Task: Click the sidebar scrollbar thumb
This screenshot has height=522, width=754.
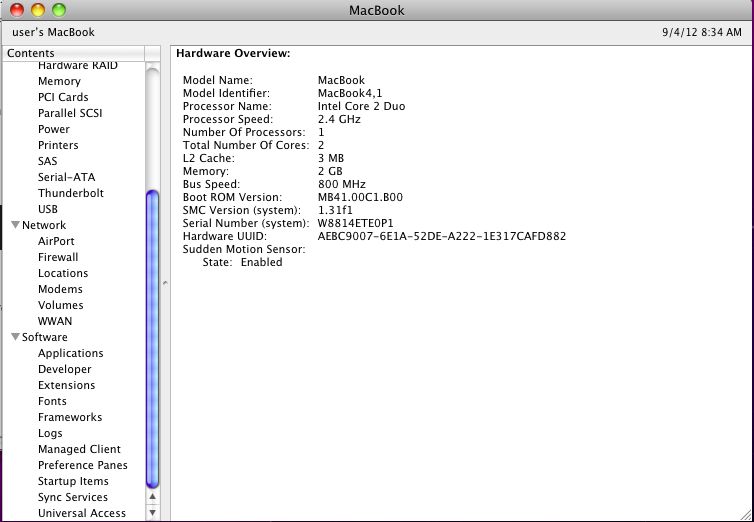Action: [x=152, y=339]
